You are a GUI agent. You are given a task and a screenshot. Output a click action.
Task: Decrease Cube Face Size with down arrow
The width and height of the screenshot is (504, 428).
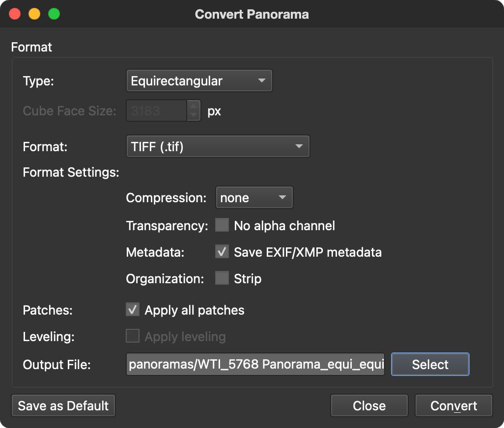coord(194,115)
